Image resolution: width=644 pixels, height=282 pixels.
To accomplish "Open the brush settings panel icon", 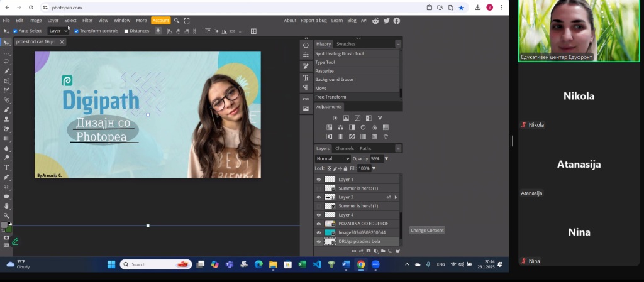I will [x=306, y=67].
